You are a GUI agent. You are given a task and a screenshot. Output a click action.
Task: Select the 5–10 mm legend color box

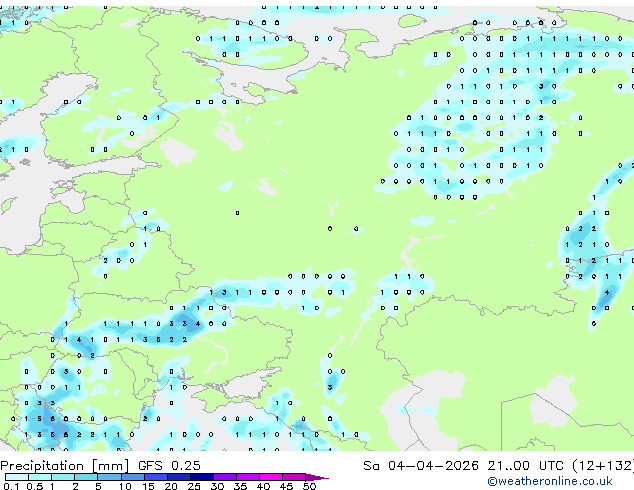(x=109, y=477)
